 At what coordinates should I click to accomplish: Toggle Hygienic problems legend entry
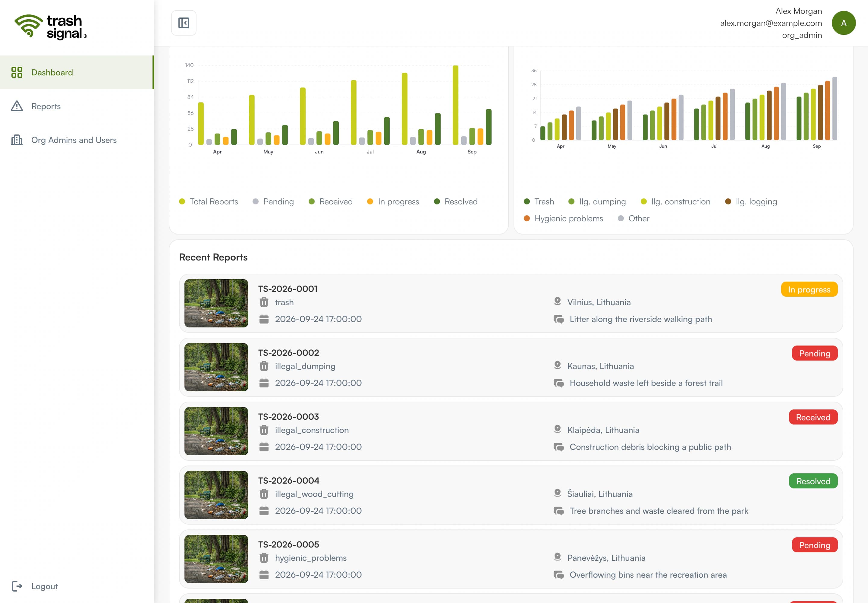click(x=564, y=218)
